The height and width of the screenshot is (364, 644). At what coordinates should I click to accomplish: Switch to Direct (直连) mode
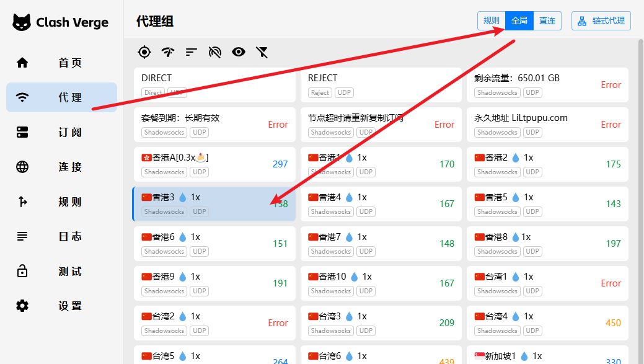547,20
